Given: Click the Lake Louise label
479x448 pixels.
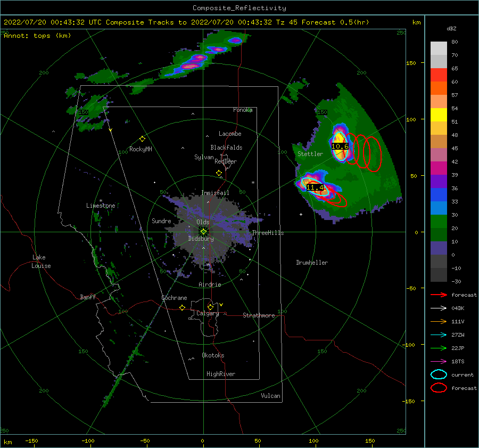Looking at the screenshot, I should (x=41, y=262).
